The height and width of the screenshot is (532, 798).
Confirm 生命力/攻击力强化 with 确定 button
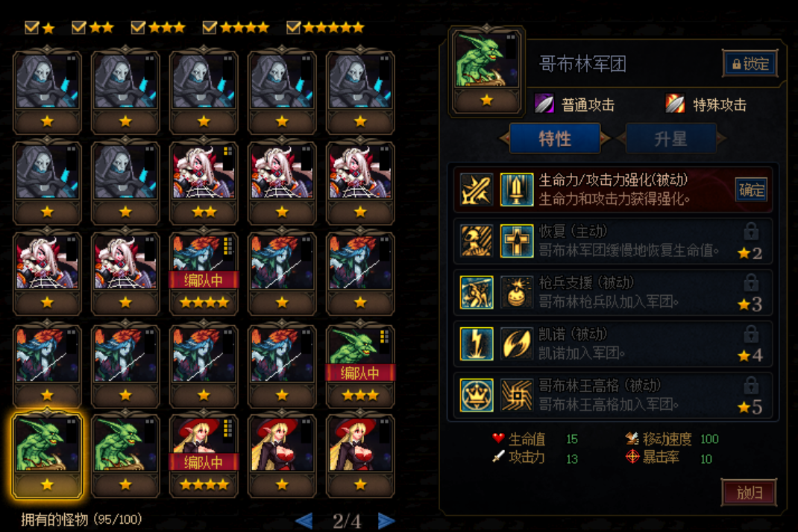[751, 190]
